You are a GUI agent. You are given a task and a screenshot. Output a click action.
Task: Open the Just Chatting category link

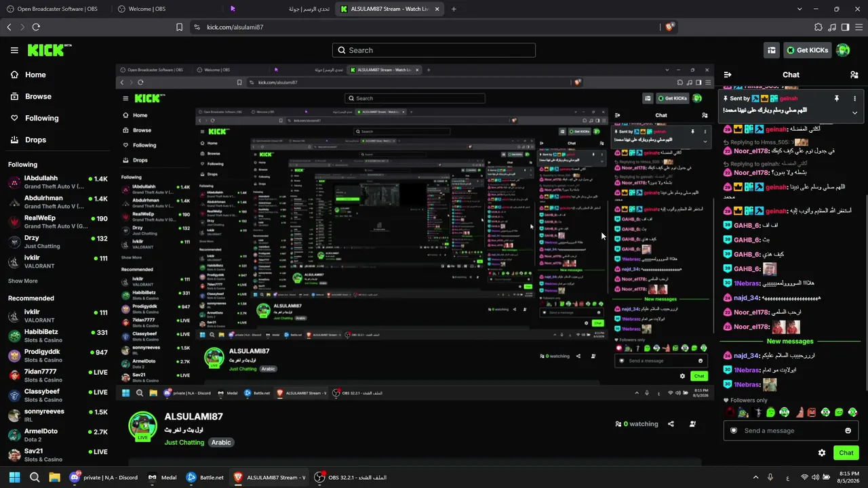(184, 443)
